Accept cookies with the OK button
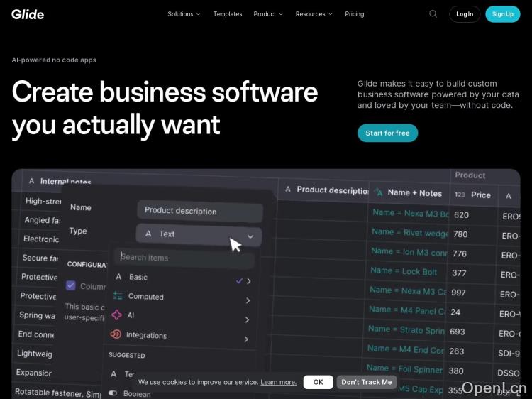This screenshot has height=399, width=532. pos(318,382)
